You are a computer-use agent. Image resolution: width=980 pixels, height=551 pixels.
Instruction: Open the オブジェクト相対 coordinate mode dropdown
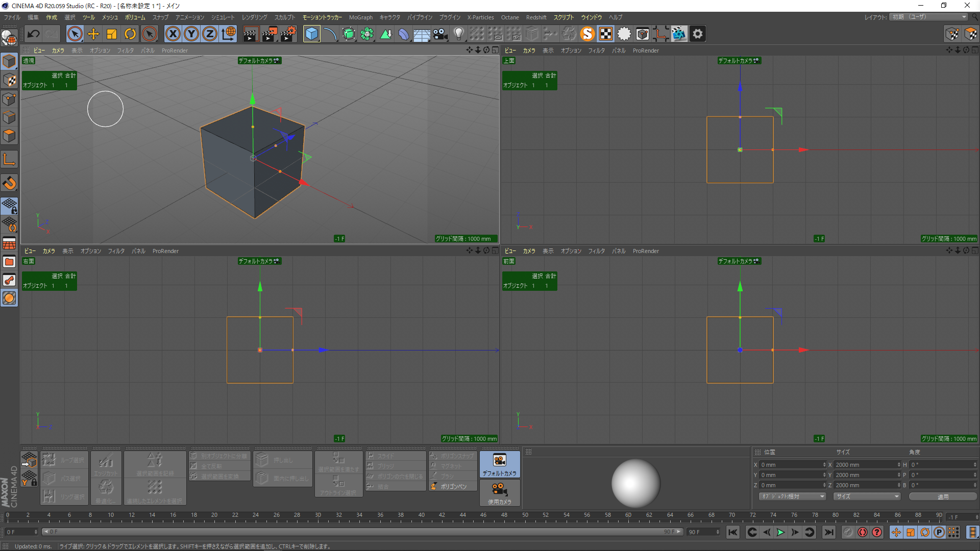click(x=792, y=496)
